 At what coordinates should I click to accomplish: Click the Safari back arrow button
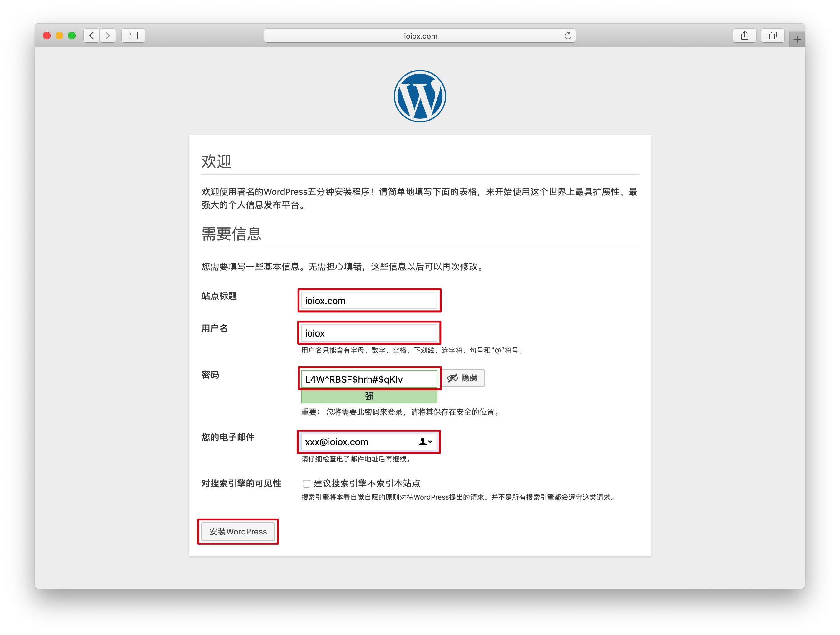pos(91,36)
